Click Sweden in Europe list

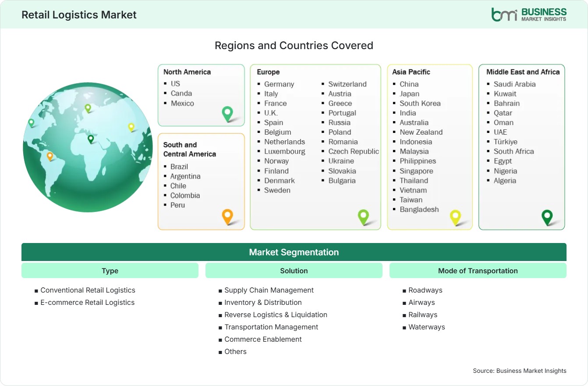[x=277, y=190]
